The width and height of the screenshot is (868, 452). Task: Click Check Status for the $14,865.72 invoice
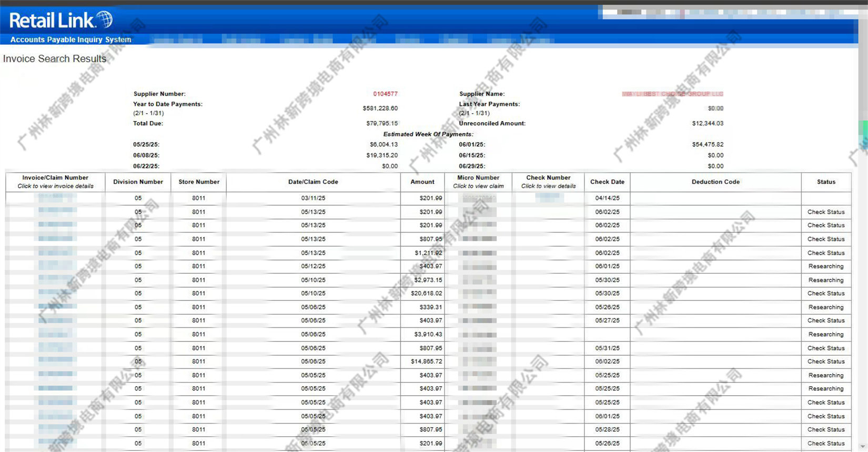click(826, 361)
